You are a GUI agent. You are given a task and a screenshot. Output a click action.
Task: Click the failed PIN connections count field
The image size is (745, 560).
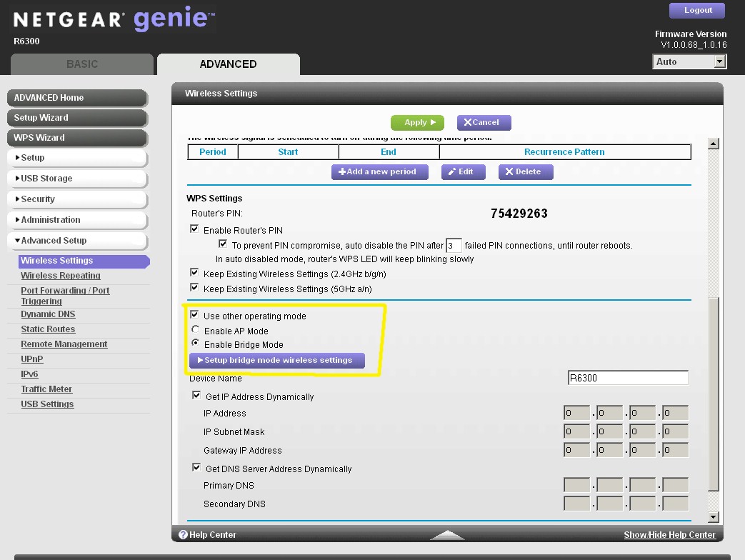point(454,246)
